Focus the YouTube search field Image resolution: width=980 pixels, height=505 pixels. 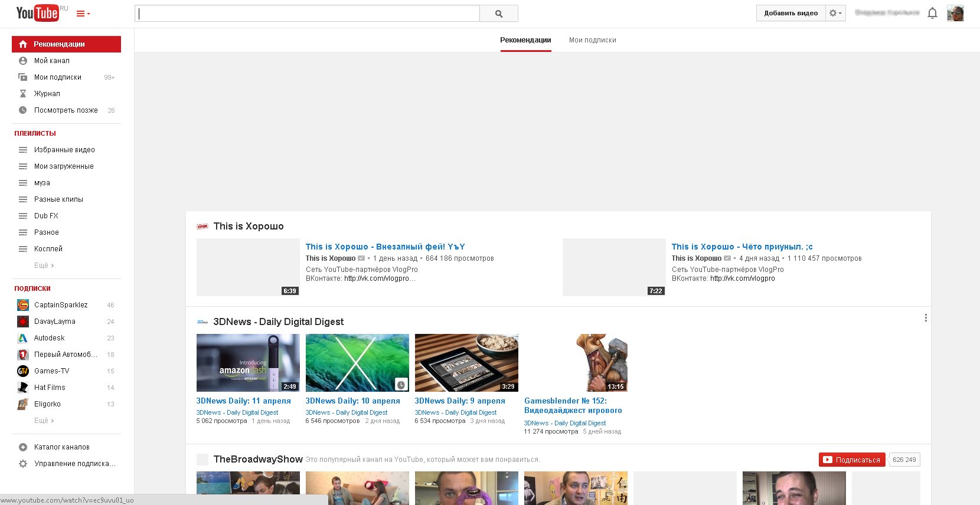point(308,14)
